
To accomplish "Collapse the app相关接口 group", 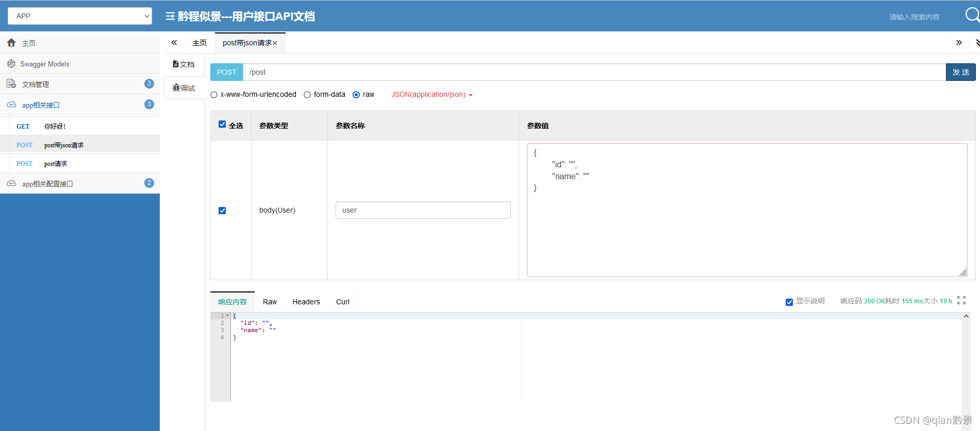I will coord(80,105).
